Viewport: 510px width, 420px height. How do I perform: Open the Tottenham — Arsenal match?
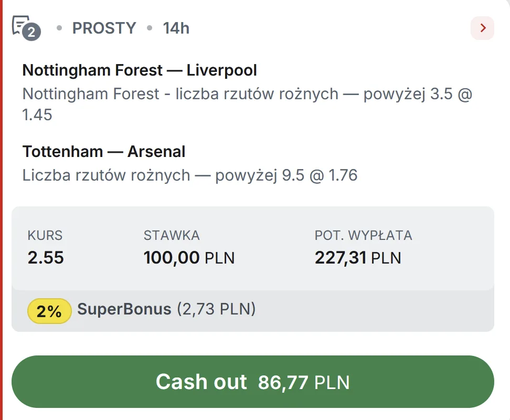103,151
